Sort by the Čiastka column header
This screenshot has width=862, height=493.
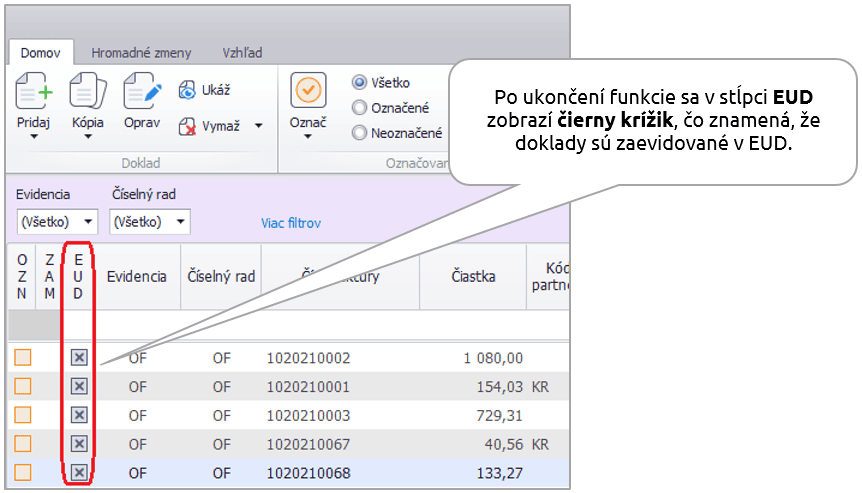(472, 277)
